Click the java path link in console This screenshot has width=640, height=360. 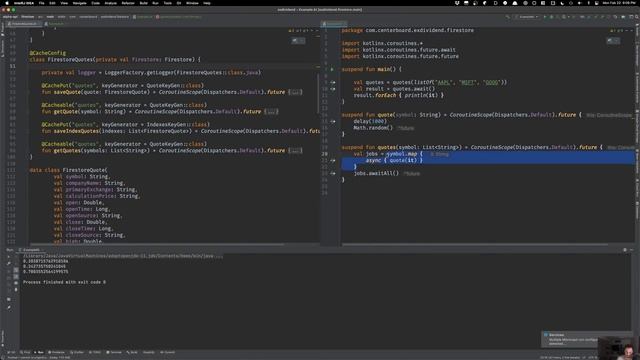tap(123, 256)
